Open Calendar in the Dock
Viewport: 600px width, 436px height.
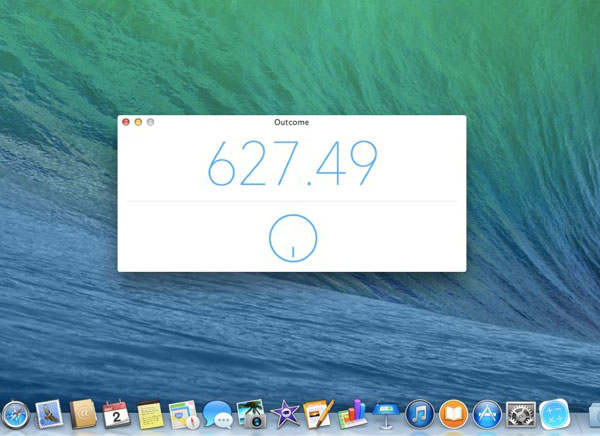point(116,414)
